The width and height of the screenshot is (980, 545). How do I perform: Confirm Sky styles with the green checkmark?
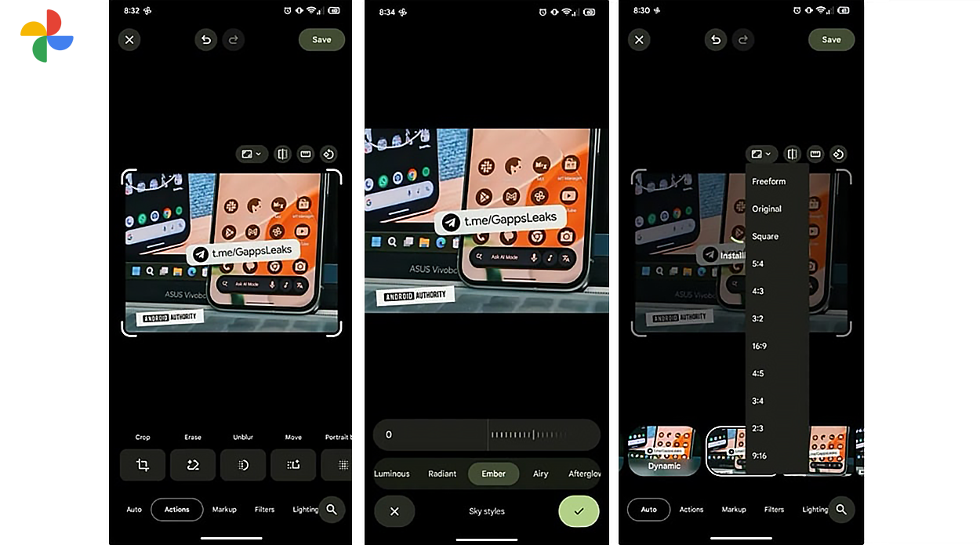coord(579,511)
